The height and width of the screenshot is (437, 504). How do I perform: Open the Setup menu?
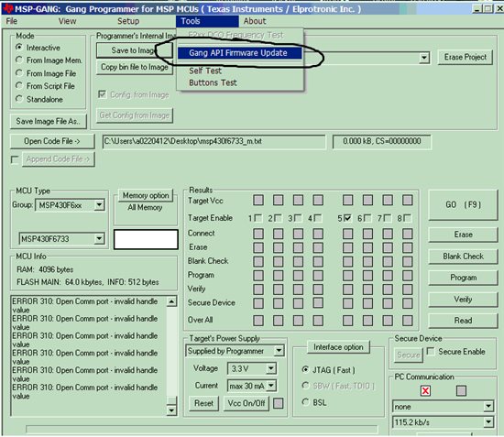tap(128, 21)
